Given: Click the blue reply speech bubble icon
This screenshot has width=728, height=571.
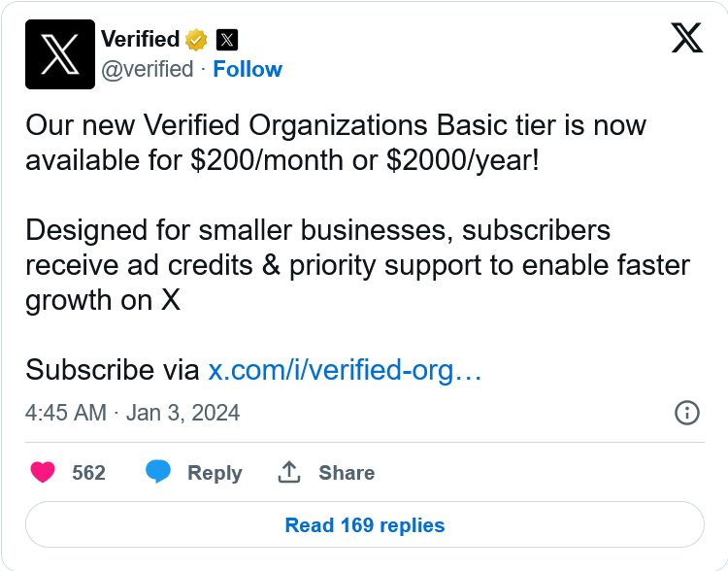Looking at the screenshot, I should [x=158, y=473].
